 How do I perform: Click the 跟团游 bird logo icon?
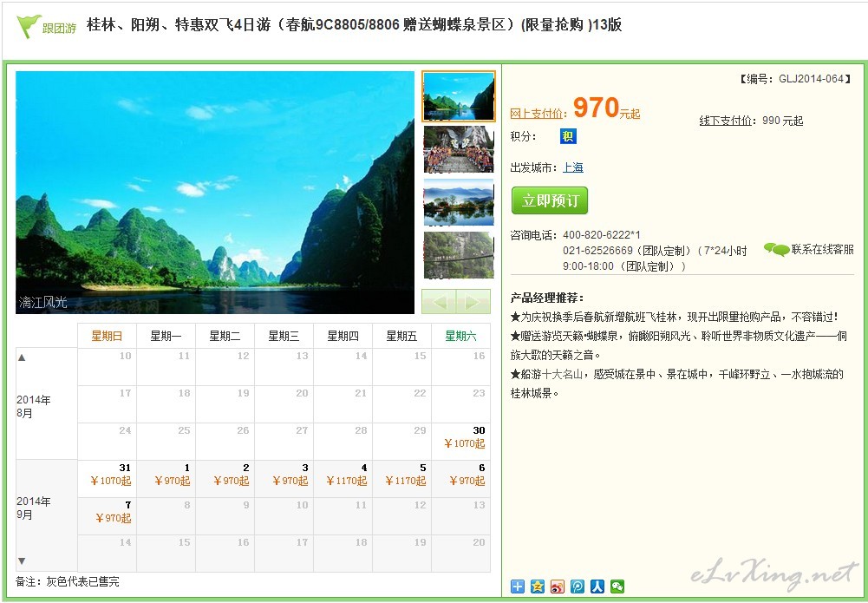pos(28,26)
